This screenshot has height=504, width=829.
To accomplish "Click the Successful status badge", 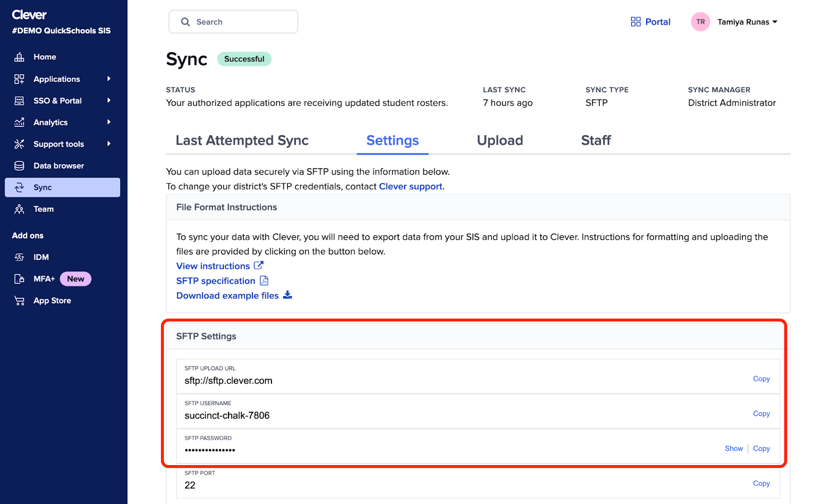I will 244,59.
